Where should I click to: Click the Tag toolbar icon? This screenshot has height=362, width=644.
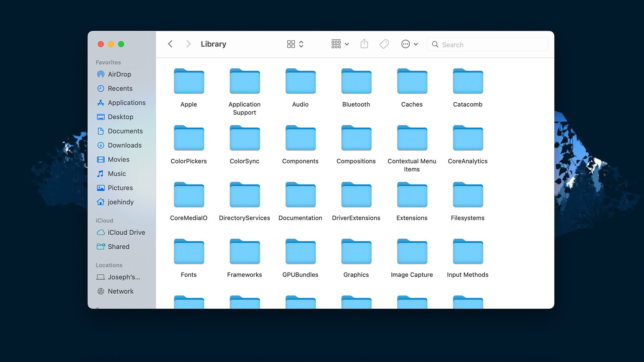(x=384, y=44)
